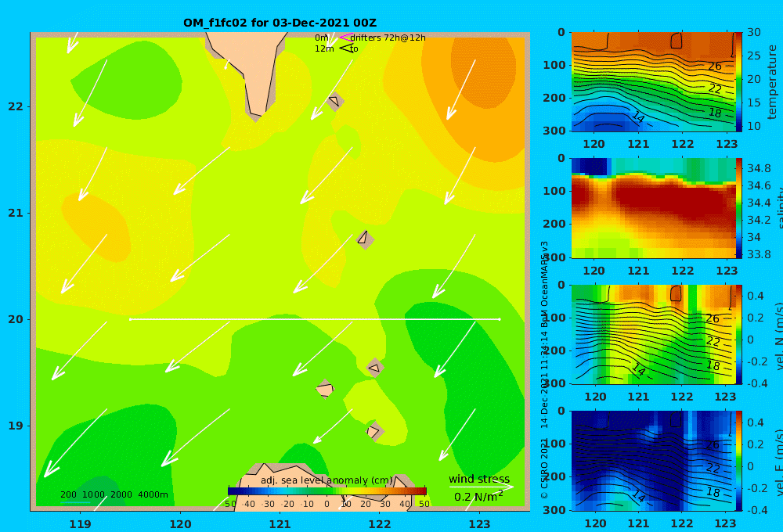Click the '34.8' tick on salinity colorbar
The height and width of the screenshot is (532, 783).
759,167
